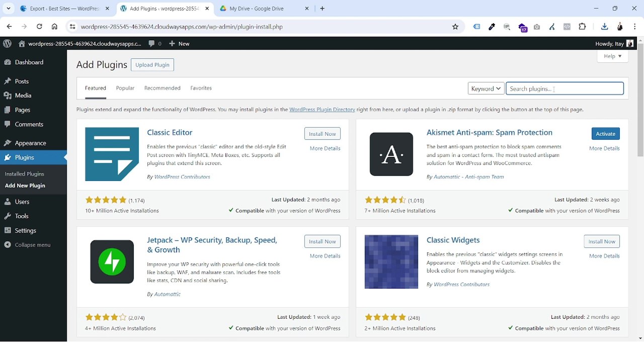Open user avatar beside Howdy, Itay
The height and width of the screenshot is (362, 644).
click(x=630, y=44)
